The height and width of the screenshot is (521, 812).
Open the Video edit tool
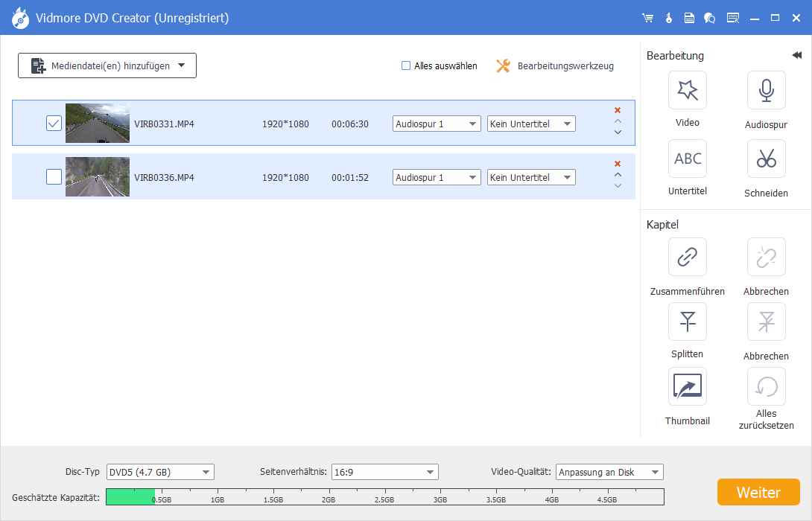point(687,91)
